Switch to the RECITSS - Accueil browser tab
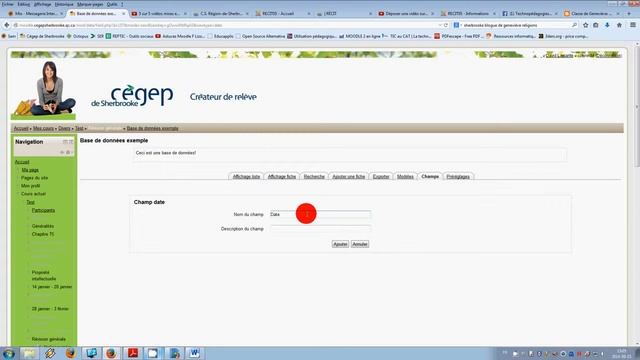 click(x=282, y=13)
